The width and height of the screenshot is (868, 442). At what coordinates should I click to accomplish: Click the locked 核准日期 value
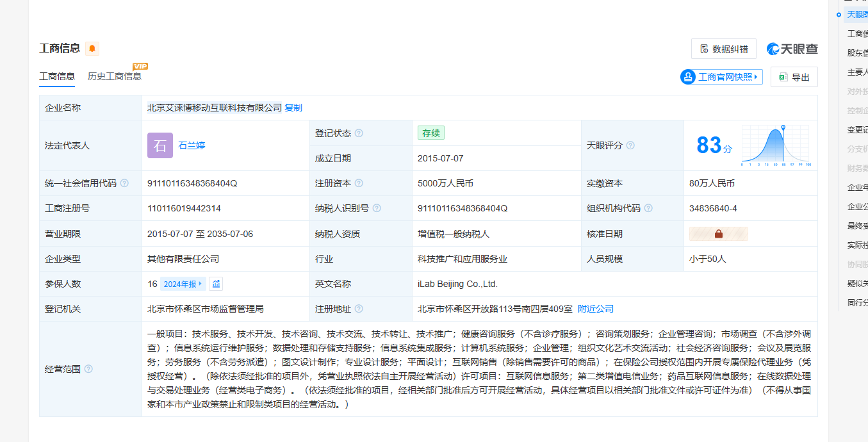pos(718,234)
